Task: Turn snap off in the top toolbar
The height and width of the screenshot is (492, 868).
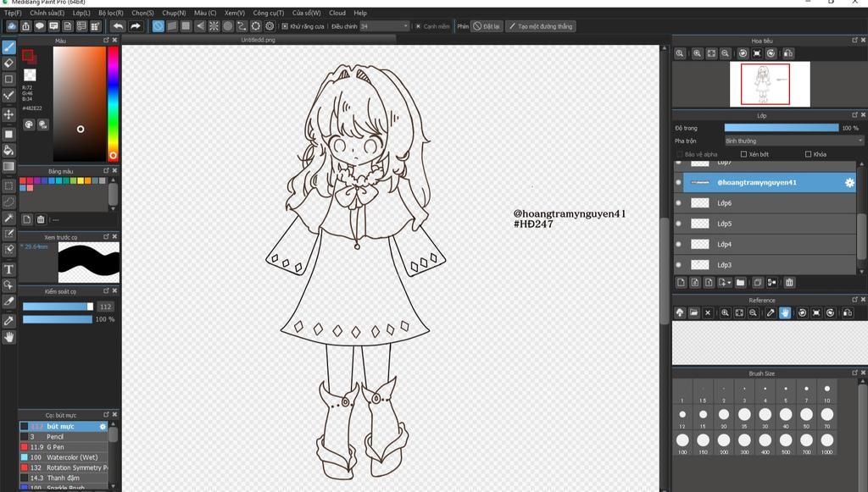Action: (159, 26)
